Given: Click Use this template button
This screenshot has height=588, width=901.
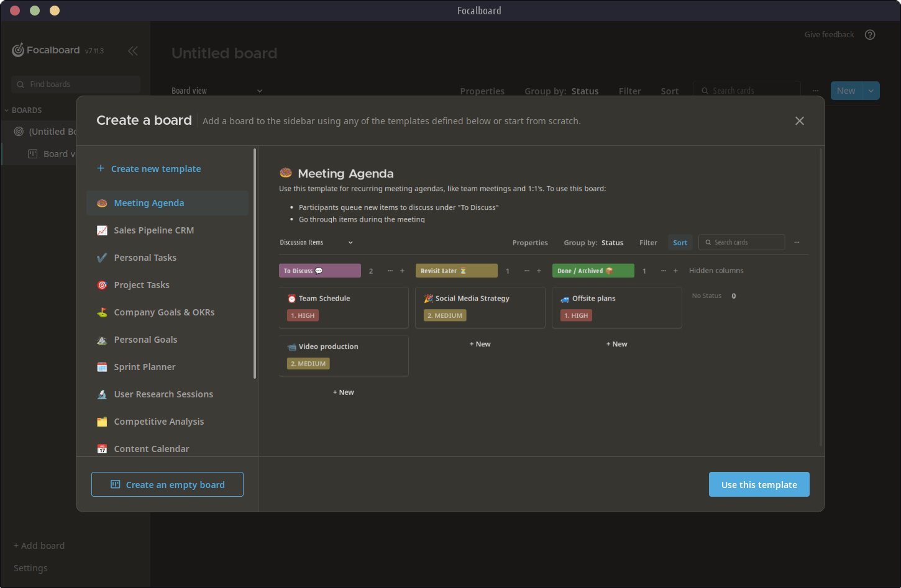Looking at the screenshot, I should pyautogui.click(x=759, y=484).
